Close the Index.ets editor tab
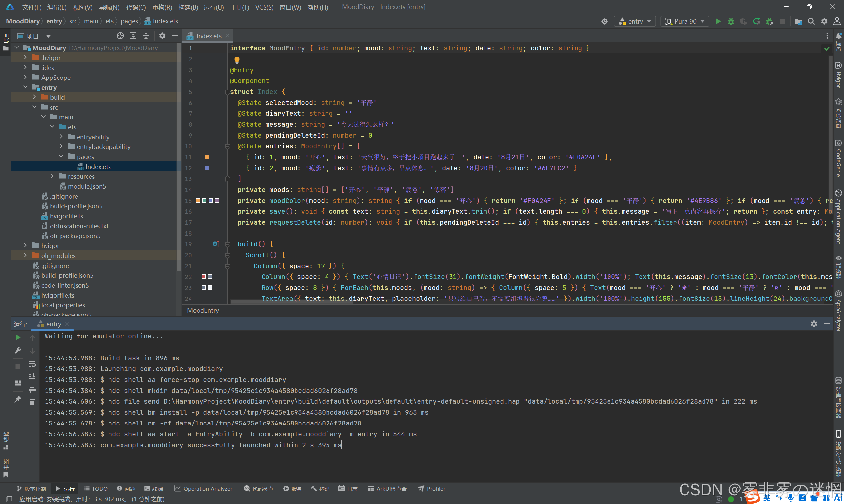This screenshot has width=844, height=504. [227, 36]
